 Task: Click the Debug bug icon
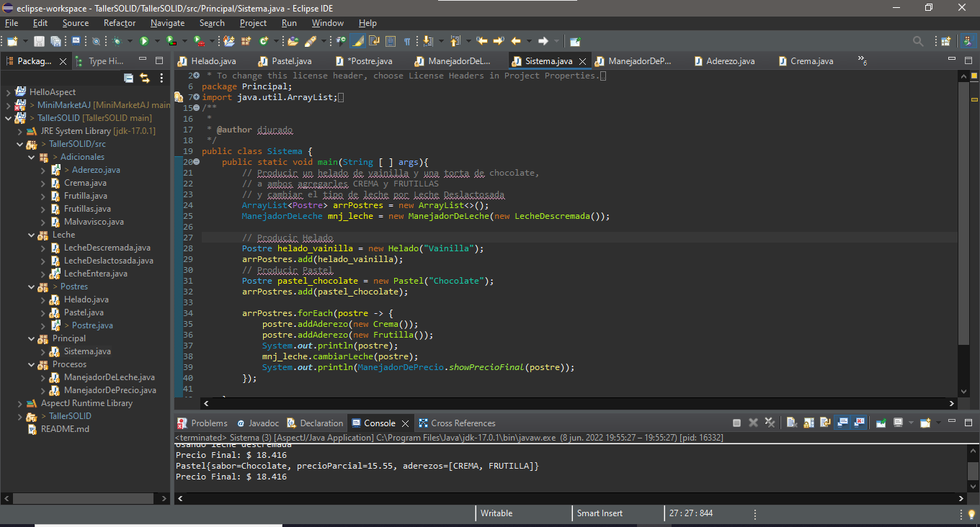pos(117,41)
